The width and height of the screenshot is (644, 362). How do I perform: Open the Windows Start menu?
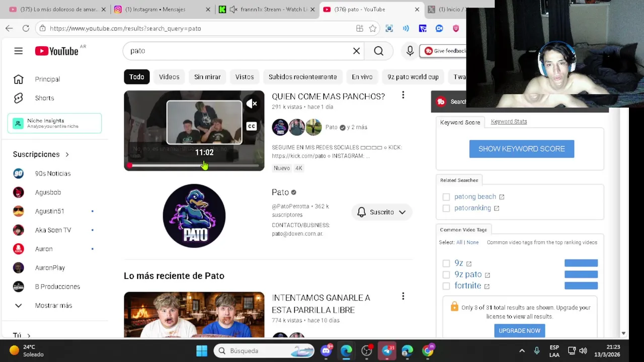pyautogui.click(x=202, y=350)
